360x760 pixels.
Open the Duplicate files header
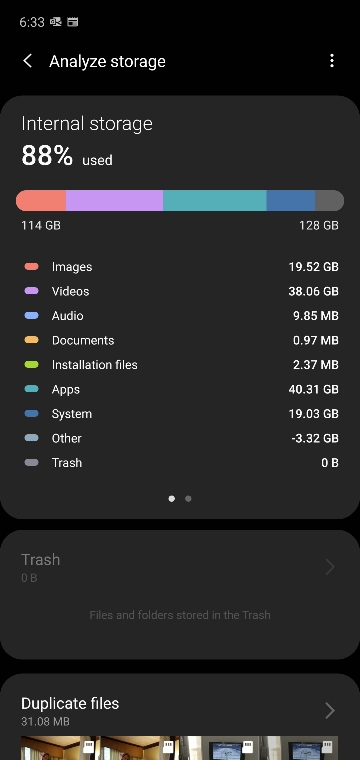(x=70, y=703)
